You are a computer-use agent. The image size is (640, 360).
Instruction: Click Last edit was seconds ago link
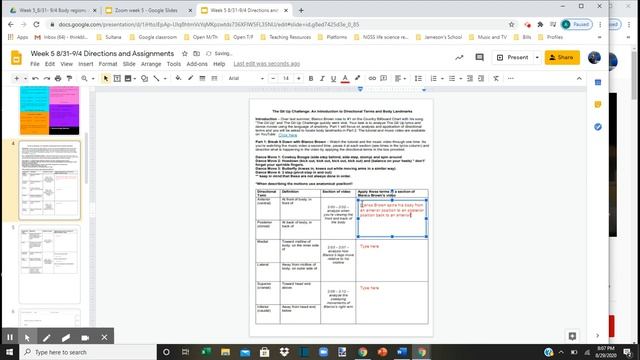[x=267, y=64]
